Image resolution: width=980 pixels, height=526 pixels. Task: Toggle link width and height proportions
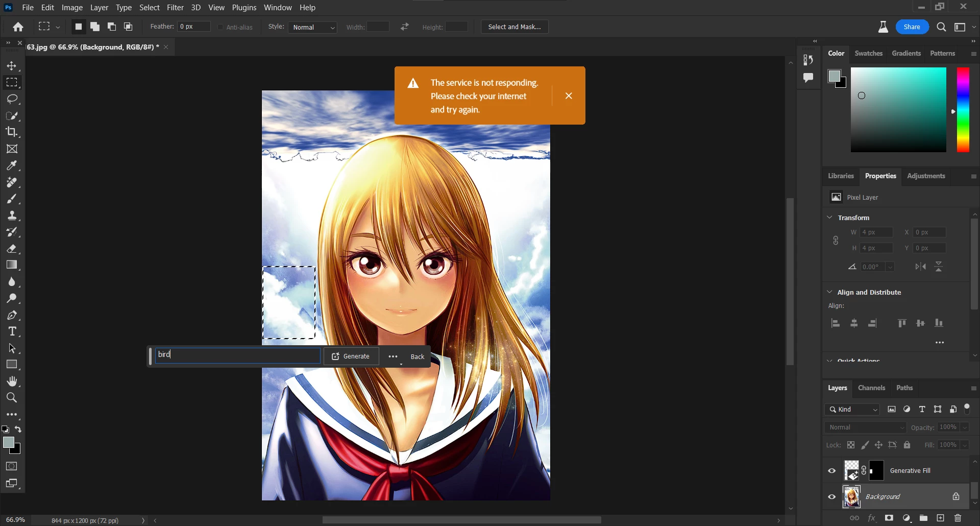(x=836, y=241)
